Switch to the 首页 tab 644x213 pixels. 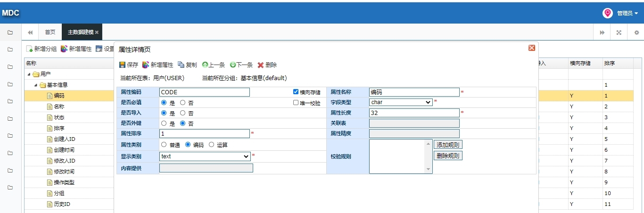(x=50, y=33)
